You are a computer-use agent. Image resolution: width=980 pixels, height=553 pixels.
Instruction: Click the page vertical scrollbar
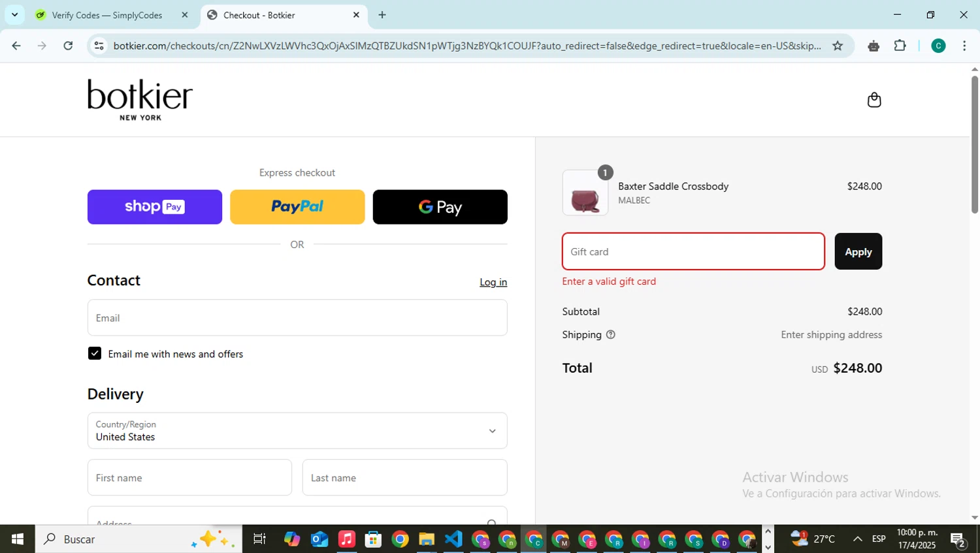tap(975, 144)
